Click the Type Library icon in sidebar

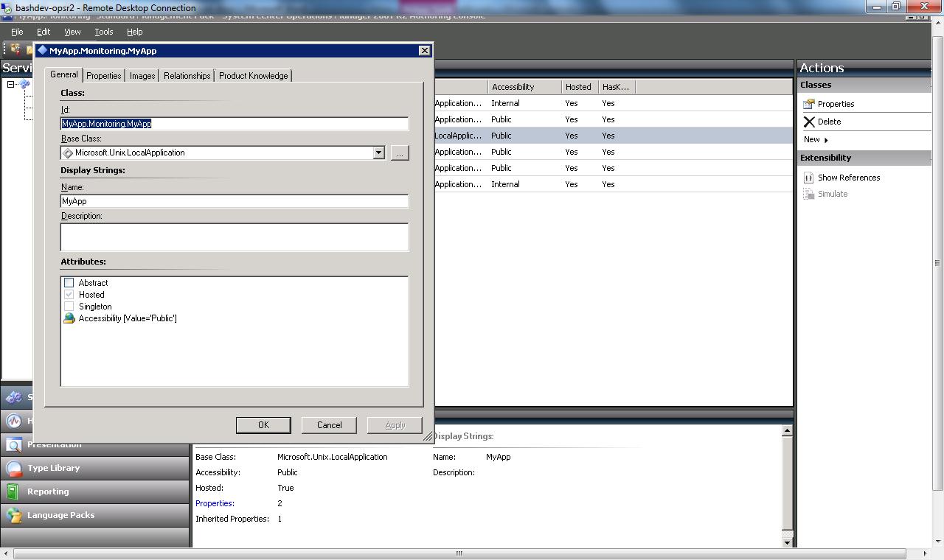(x=14, y=469)
